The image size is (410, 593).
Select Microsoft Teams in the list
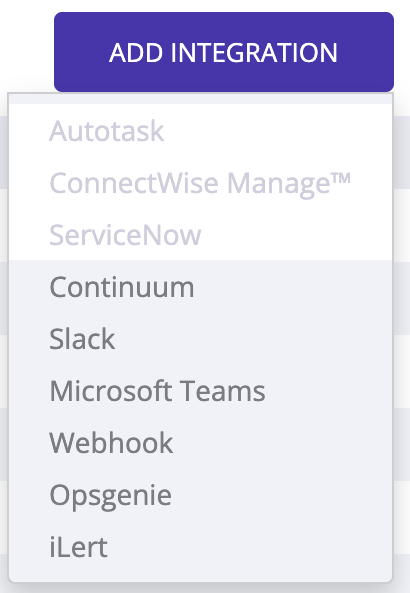200,391
